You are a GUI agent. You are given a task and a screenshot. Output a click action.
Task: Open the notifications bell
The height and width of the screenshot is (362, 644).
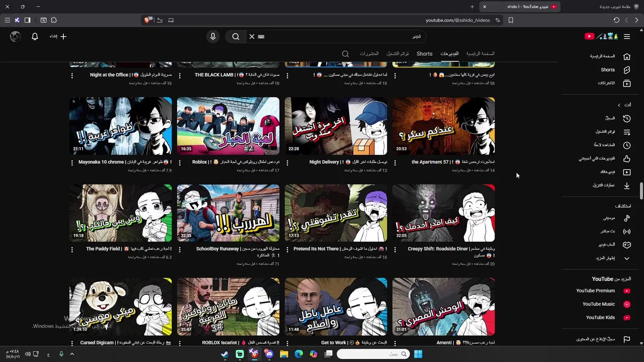tap(35, 36)
